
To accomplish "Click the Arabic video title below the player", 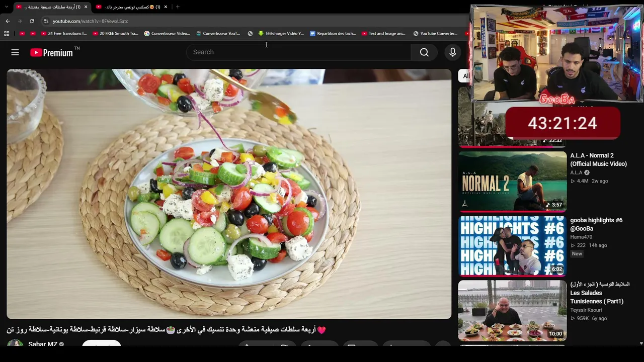I will (166, 330).
